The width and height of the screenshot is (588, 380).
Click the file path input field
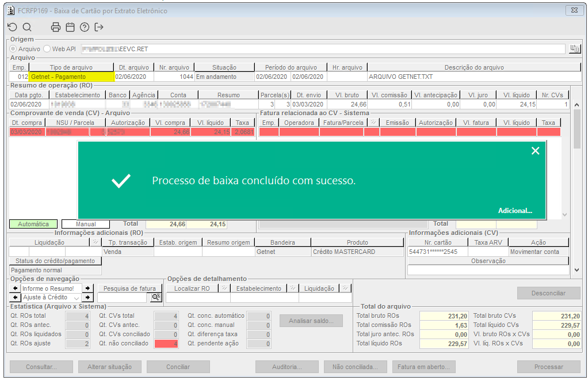(323, 49)
